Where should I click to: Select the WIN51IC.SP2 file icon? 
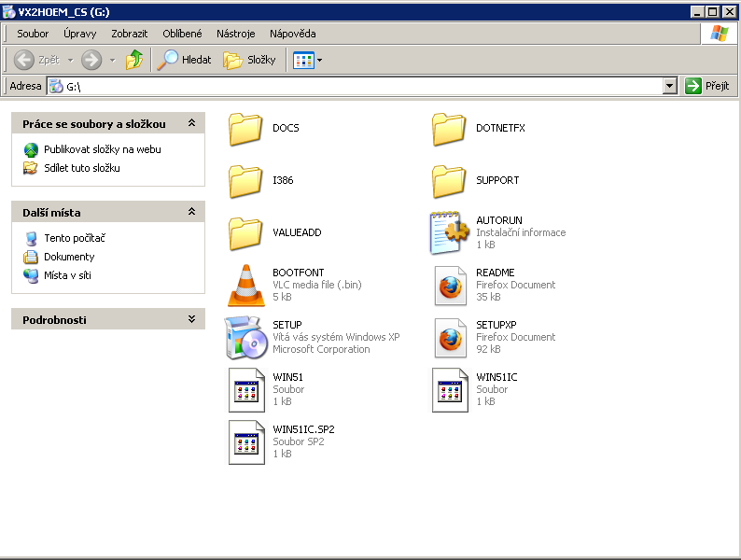click(x=246, y=441)
